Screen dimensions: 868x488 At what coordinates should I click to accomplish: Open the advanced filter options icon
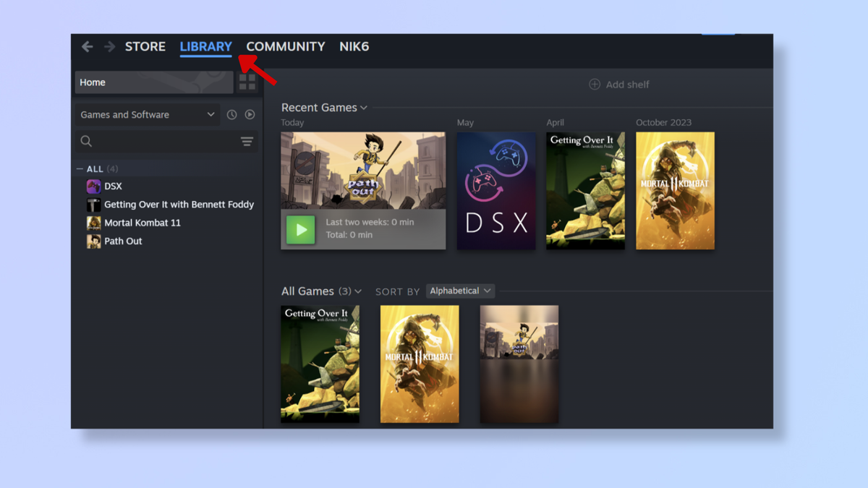pyautogui.click(x=247, y=141)
